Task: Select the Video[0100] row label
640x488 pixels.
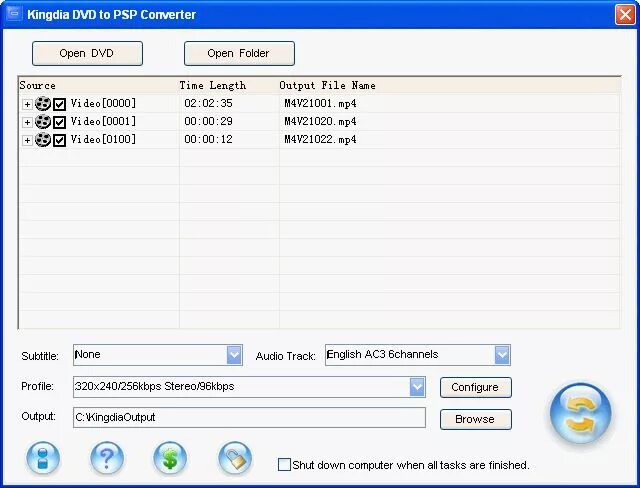Action: (103, 139)
